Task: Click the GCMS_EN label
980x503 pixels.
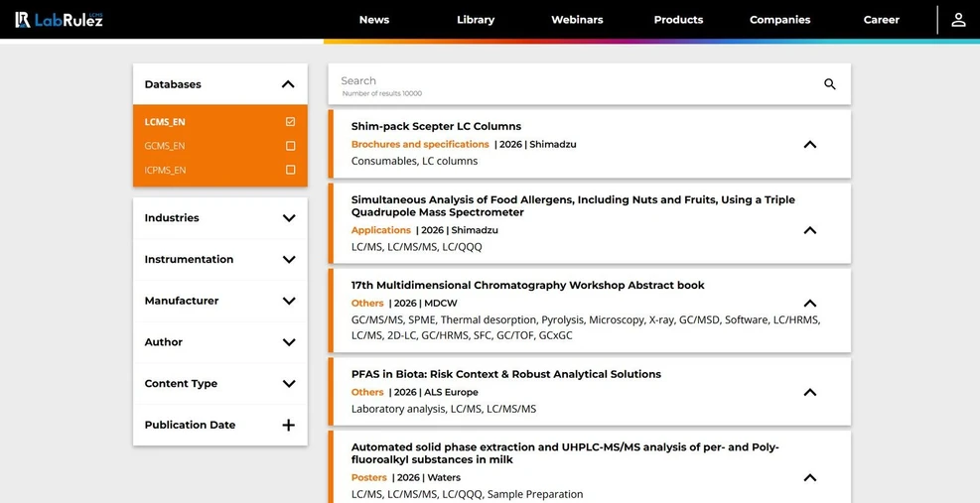Action: [165, 146]
